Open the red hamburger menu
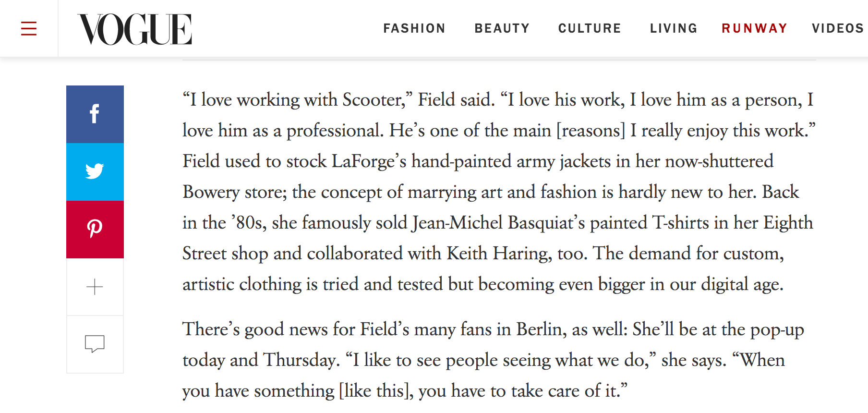 [x=29, y=28]
